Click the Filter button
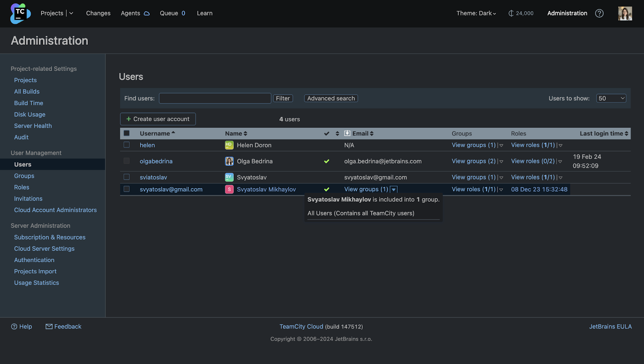This screenshot has height=364, width=644. pos(283,98)
